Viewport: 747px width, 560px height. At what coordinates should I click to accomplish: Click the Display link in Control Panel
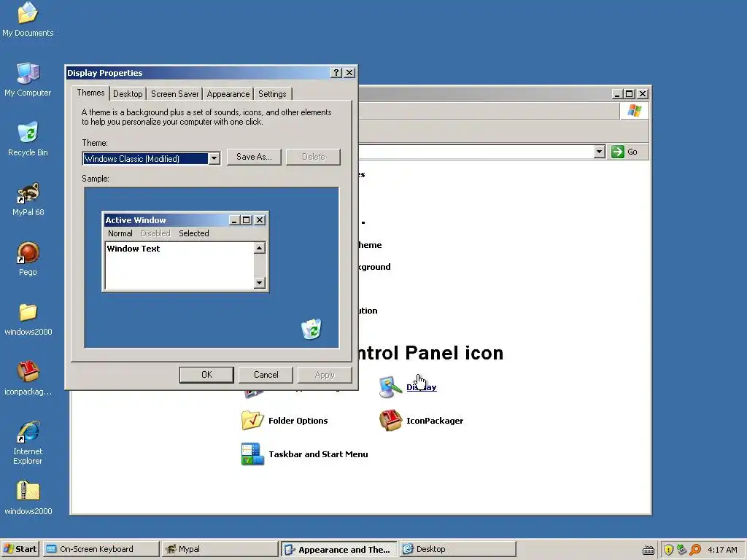[x=421, y=387]
